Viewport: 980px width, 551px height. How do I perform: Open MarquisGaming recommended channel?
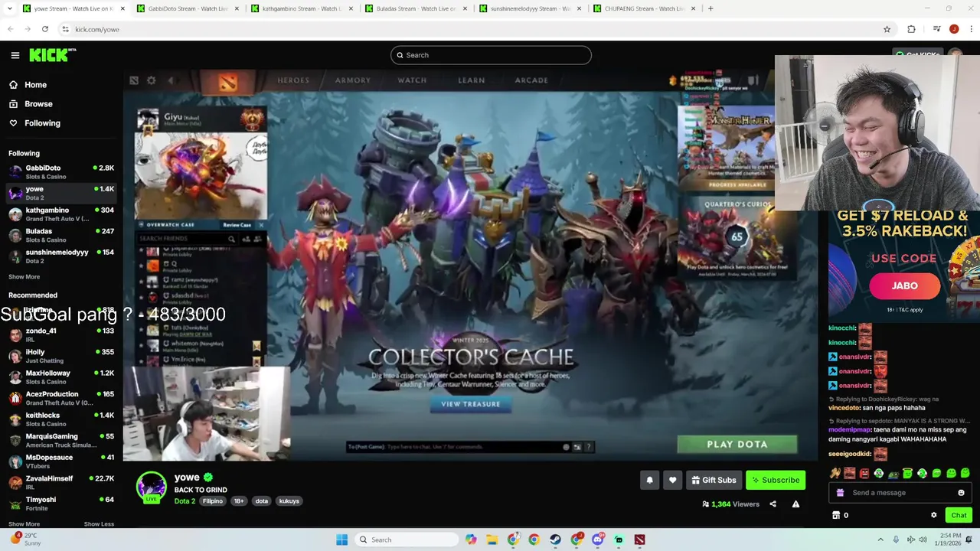pos(61,440)
